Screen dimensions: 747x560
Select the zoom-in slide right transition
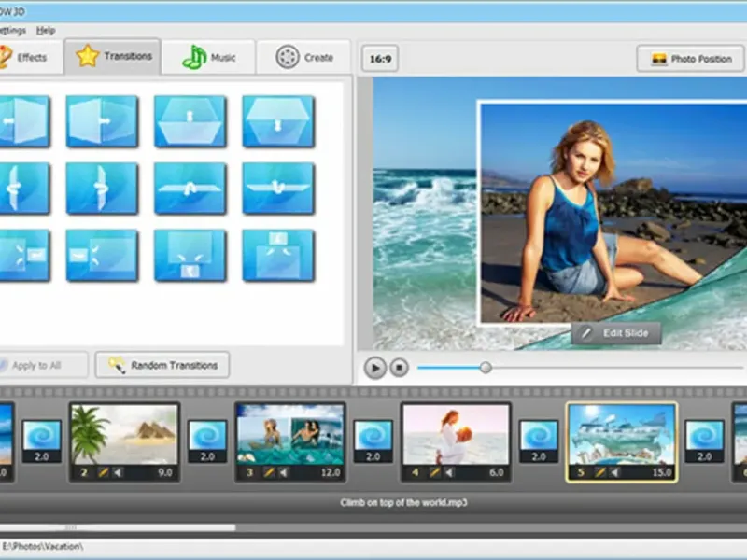(24, 255)
